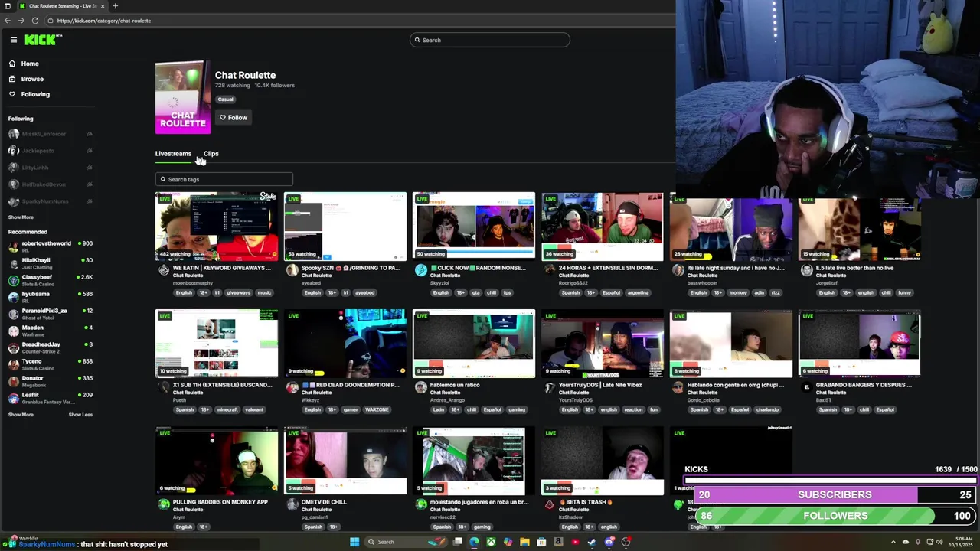Follow the Chat Roulette category
980x551 pixels.
coord(233,117)
